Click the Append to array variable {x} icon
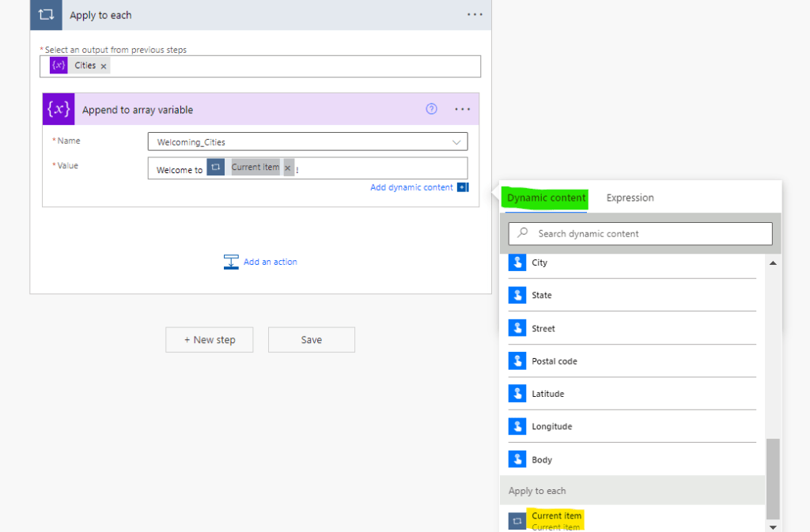 pyautogui.click(x=58, y=108)
